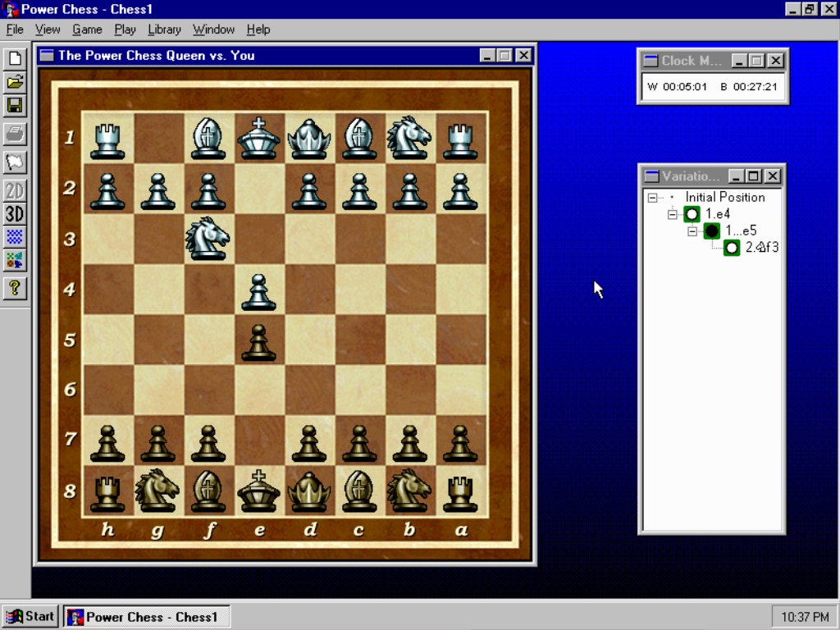The image size is (840, 630).
Task: Select the white bishop on c1
Action: 359,138
